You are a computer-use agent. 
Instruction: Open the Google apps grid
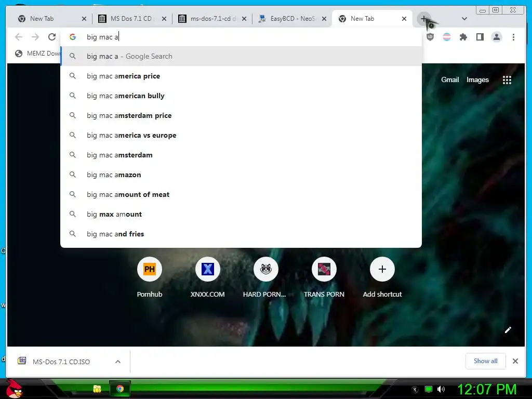(x=507, y=79)
